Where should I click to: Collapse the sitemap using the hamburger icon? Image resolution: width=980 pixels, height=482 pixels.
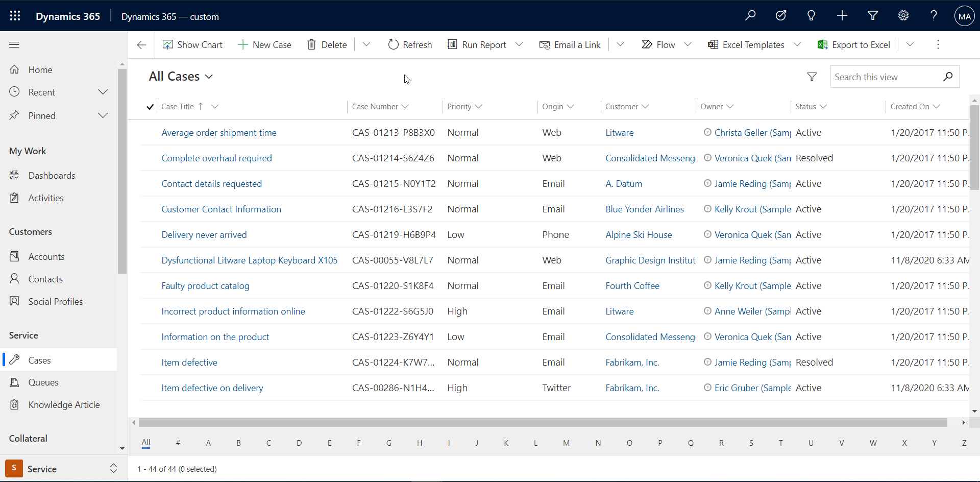[x=14, y=45]
